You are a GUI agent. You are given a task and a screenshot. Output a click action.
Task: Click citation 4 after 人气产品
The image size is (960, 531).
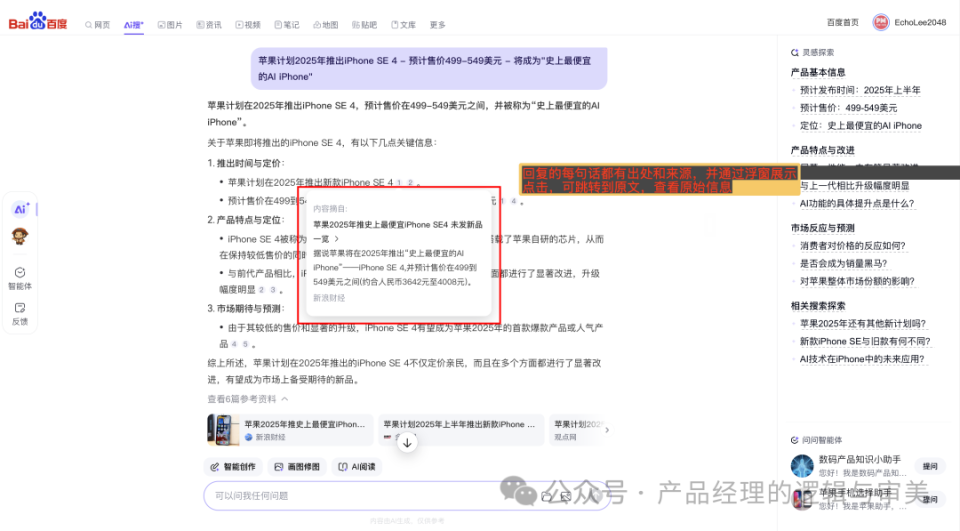pos(234,344)
